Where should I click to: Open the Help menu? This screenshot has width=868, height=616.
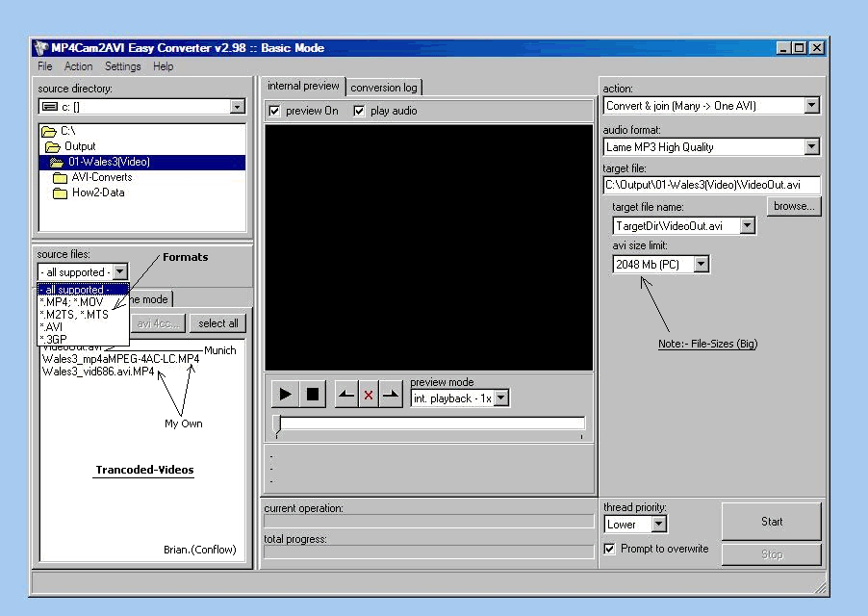tap(164, 66)
